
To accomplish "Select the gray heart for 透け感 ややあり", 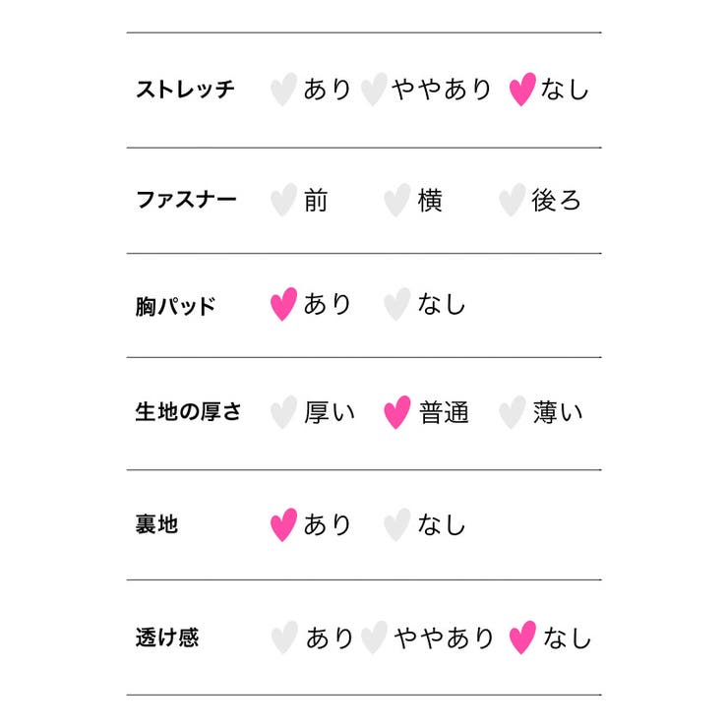I will [x=374, y=637].
